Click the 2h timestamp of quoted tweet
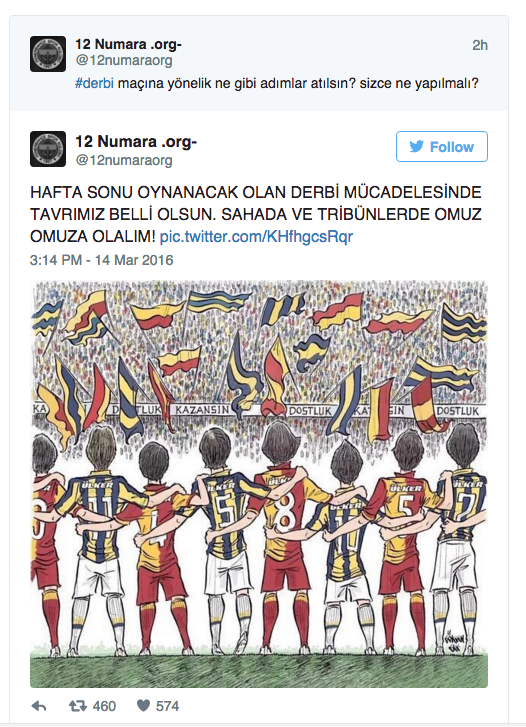526x727 pixels. 480,45
